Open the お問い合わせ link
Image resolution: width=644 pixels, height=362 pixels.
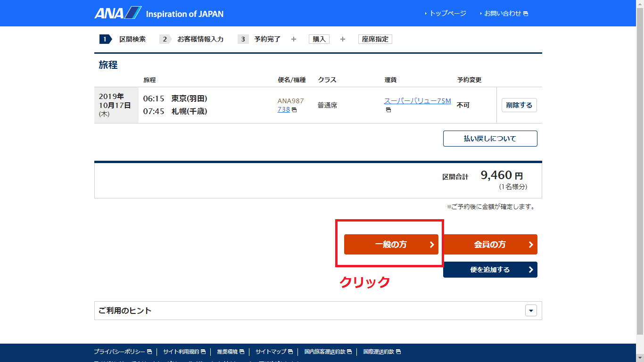[503, 13]
